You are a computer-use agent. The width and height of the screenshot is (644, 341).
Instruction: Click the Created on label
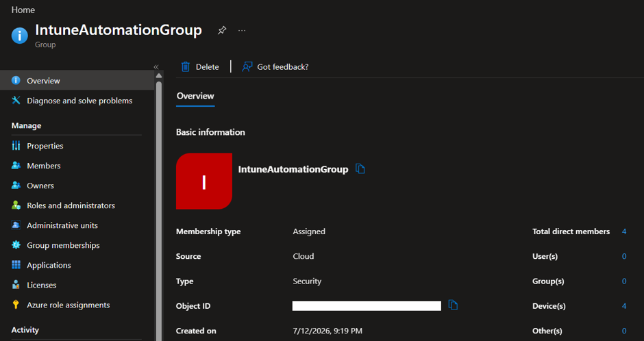(196, 331)
